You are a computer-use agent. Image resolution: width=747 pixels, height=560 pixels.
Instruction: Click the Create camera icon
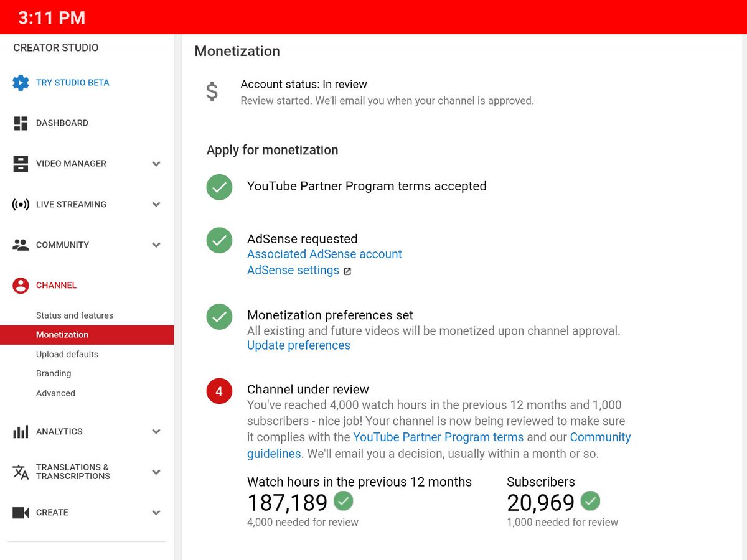pyautogui.click(x=21, y=513)
